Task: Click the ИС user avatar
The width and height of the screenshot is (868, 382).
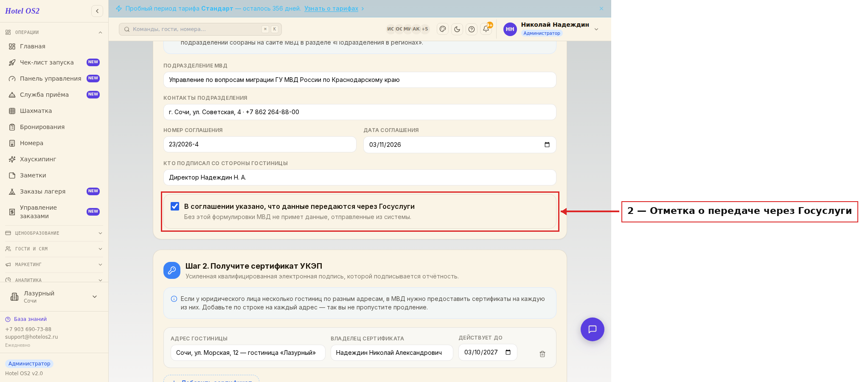Action: [x=390, y=29]
